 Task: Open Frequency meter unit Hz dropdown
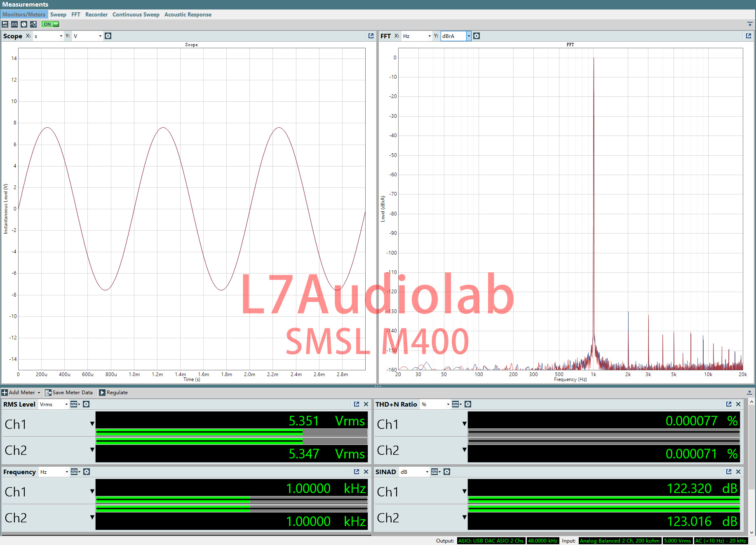pyautogui.click(x=54, y=472)
